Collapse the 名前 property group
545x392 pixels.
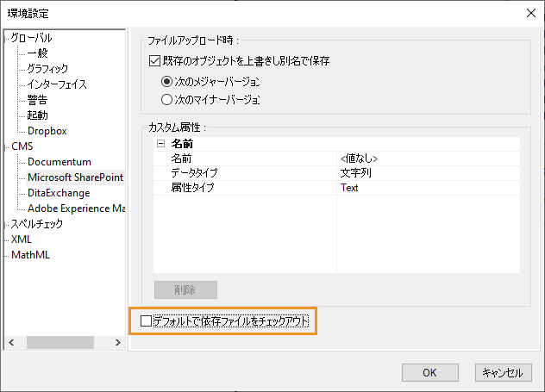(160, 145)
